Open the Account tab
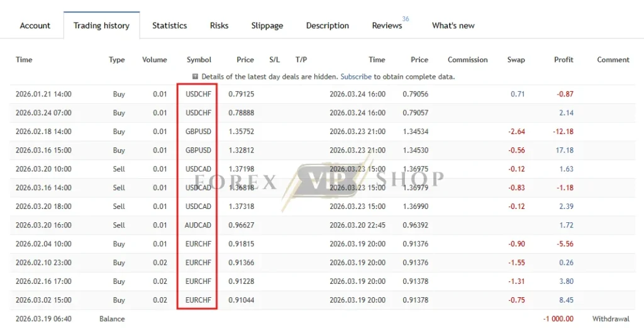Viewport: 644px width, 328px height. point(35,25)
